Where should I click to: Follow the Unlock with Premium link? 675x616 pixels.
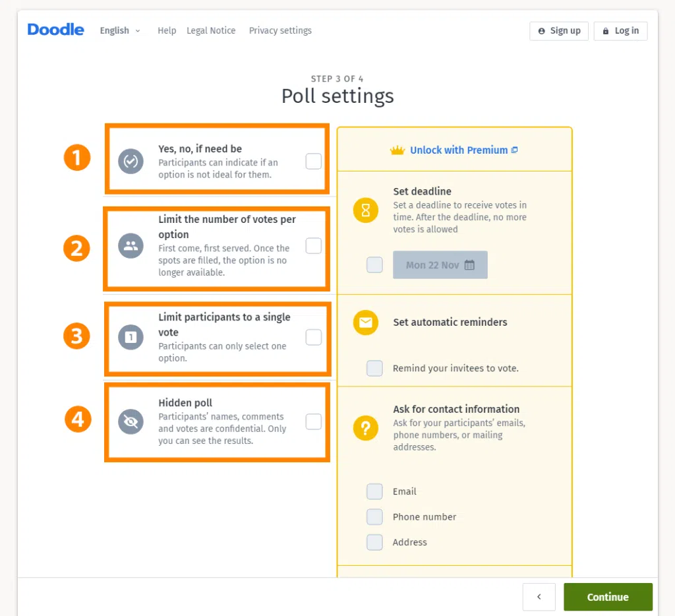(459, 150)
